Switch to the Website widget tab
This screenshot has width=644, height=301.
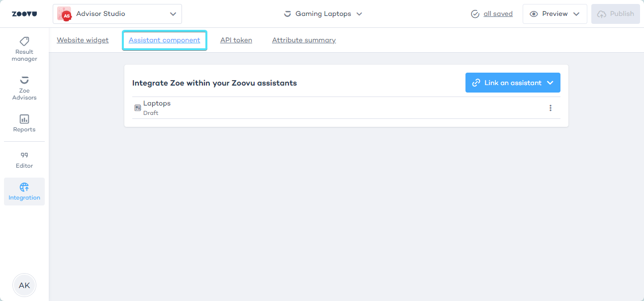pyautogui.click(x=83, y=40)
